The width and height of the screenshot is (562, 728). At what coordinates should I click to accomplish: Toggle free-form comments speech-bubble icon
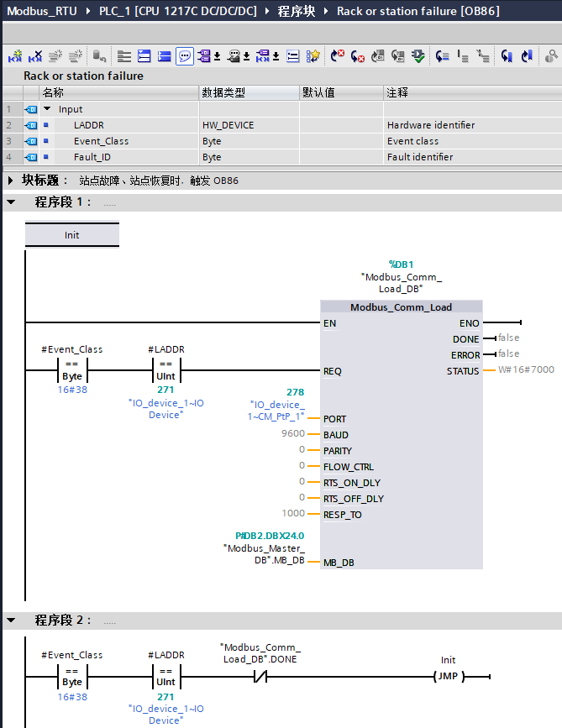184,56
